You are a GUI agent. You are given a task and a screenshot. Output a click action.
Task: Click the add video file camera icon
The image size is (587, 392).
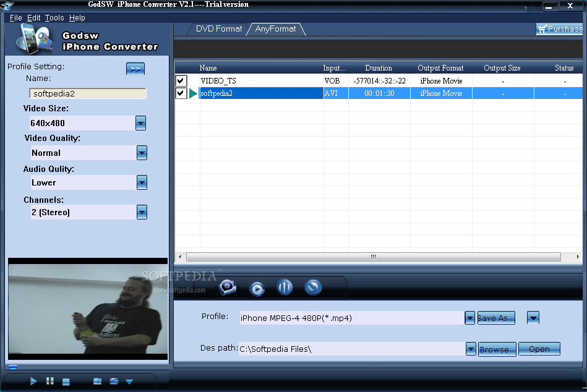coord(228,288)
